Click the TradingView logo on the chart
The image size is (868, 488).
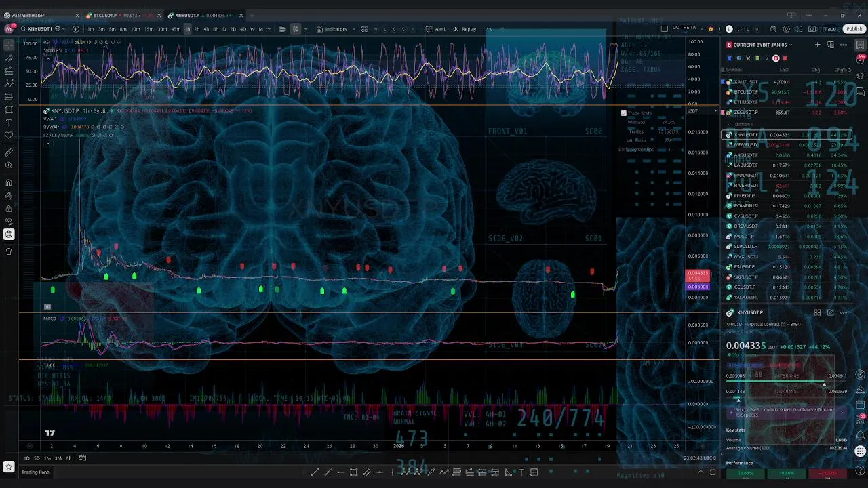click(50, 433)
